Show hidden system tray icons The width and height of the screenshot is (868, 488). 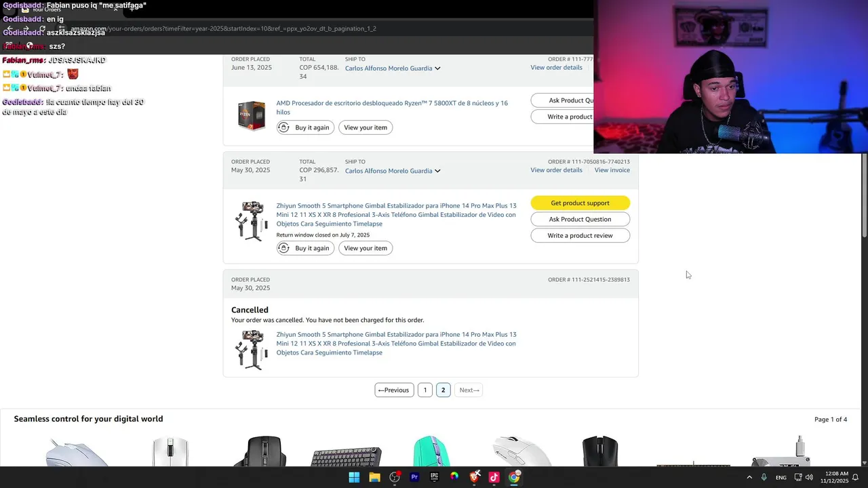pos(749,477)
